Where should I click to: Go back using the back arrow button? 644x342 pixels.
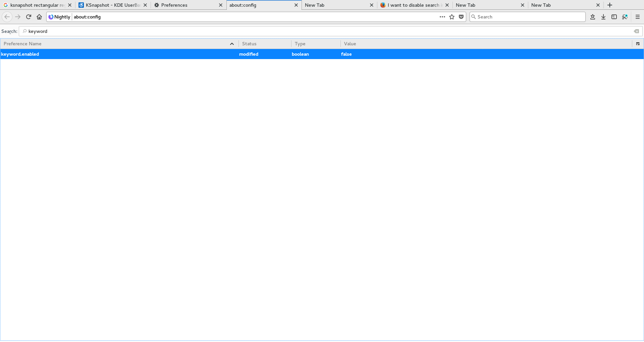click(7, 17)
